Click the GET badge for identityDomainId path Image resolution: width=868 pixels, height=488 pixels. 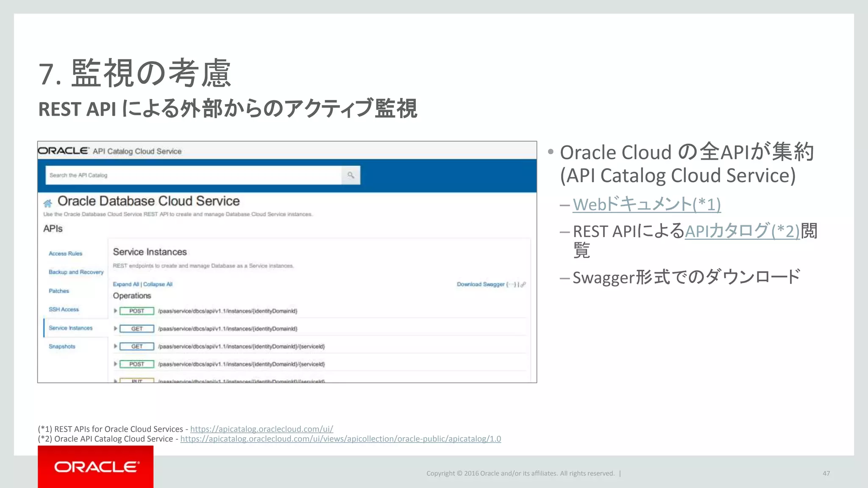click(137, 329)
